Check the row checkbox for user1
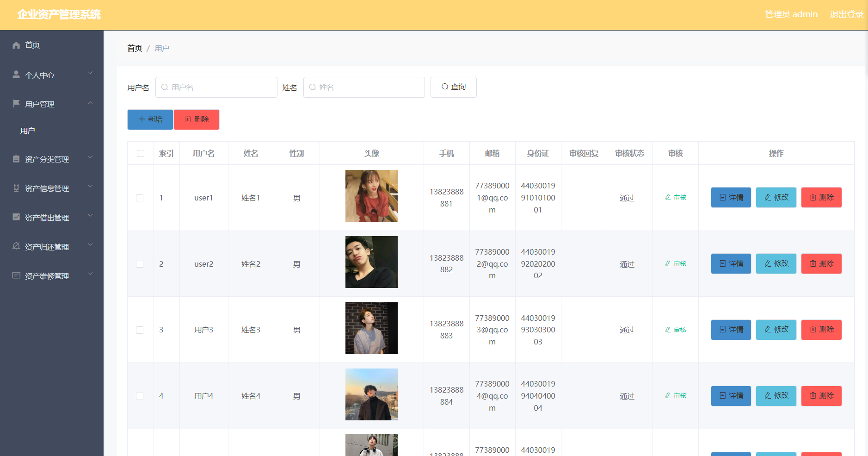This screenshot has width=868, height=456. [140, 198]
